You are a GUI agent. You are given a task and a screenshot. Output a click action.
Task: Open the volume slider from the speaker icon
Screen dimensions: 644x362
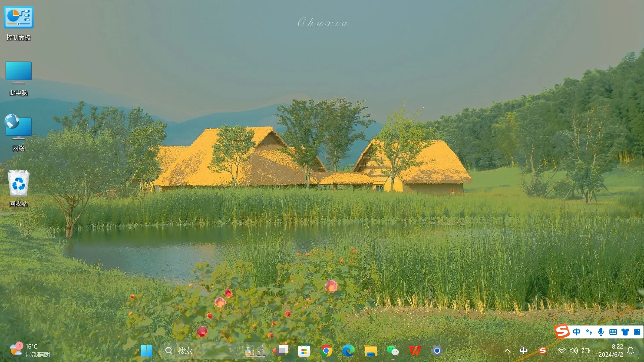(x=574, y=351)
